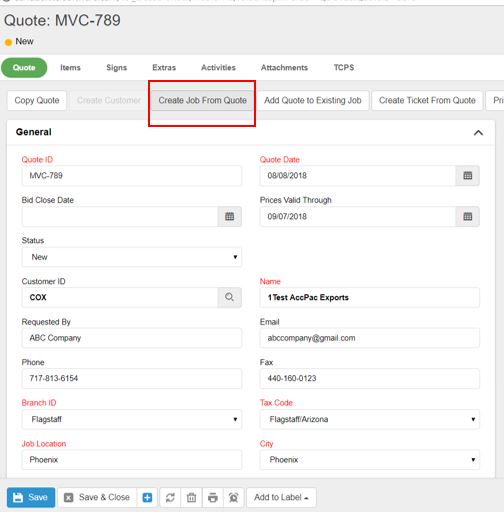Open the Add to Label menu
Viewport: 504px width, 516px height.
tap(281, 497)
